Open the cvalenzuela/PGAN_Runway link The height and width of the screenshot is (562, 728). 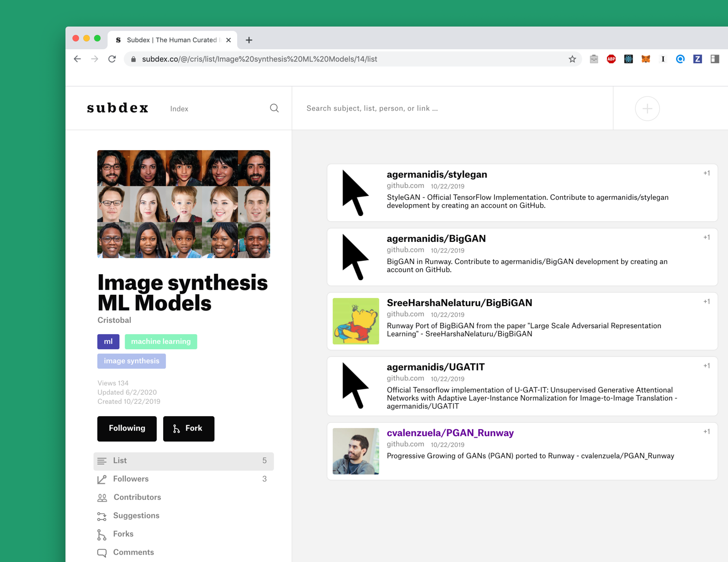(450, 433)
